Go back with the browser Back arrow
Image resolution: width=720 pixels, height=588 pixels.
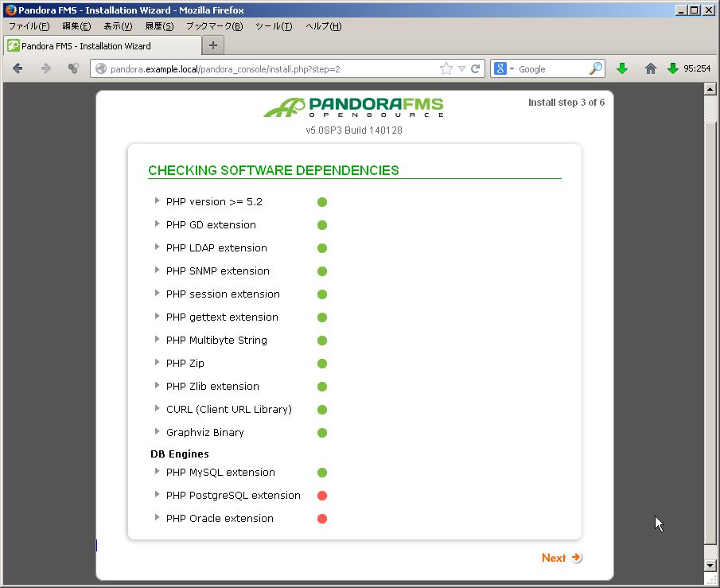click(18, 69)
